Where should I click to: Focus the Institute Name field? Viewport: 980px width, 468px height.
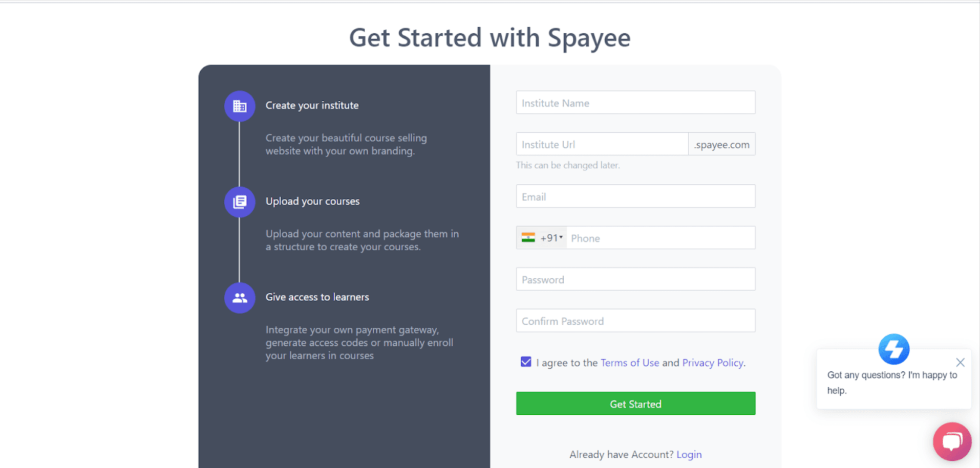coord(635,103)
